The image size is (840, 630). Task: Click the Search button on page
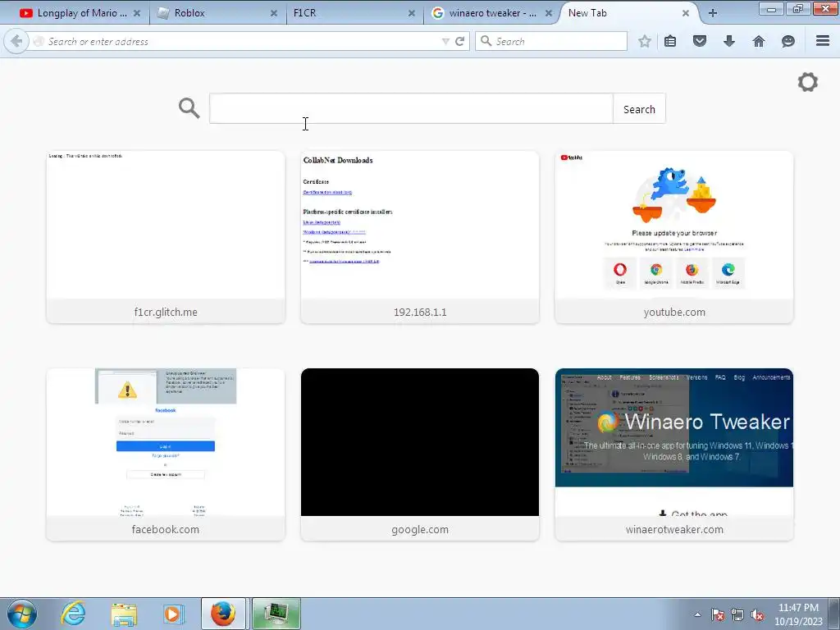point(639,109)
